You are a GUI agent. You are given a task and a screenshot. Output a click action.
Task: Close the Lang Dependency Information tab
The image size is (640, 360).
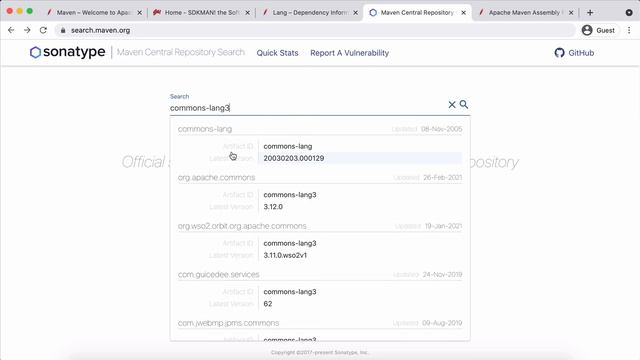[356, 13]
